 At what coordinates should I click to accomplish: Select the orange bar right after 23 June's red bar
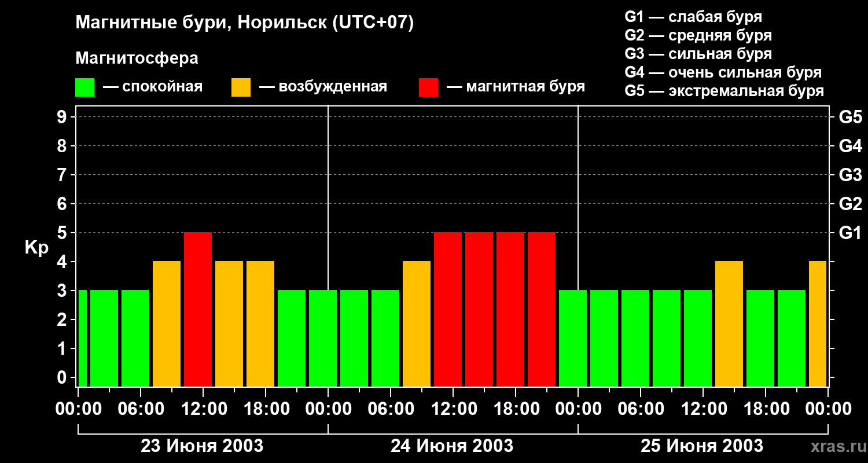(x=229, y=324)
